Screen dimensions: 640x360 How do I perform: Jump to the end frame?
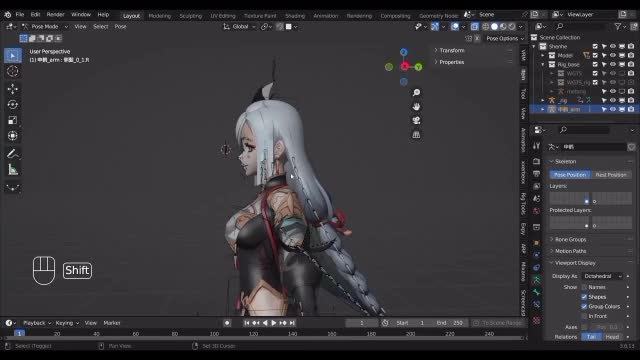(x=292, y=323)
